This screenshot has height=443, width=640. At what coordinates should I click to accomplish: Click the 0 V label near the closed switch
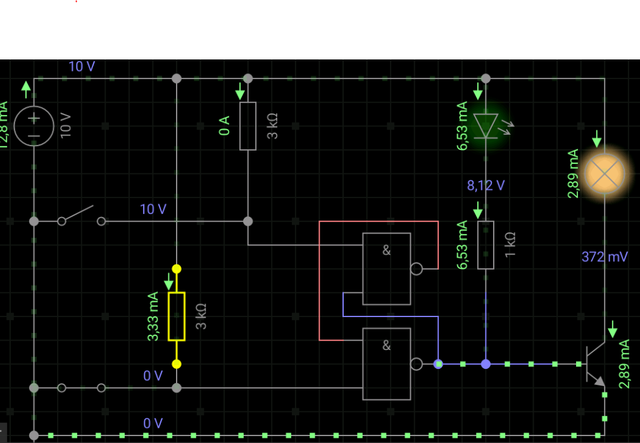tap(153, 376)
